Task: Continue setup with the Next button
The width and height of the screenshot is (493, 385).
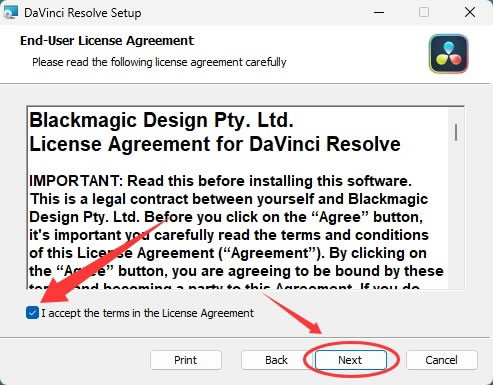Action: coord(351,360)
